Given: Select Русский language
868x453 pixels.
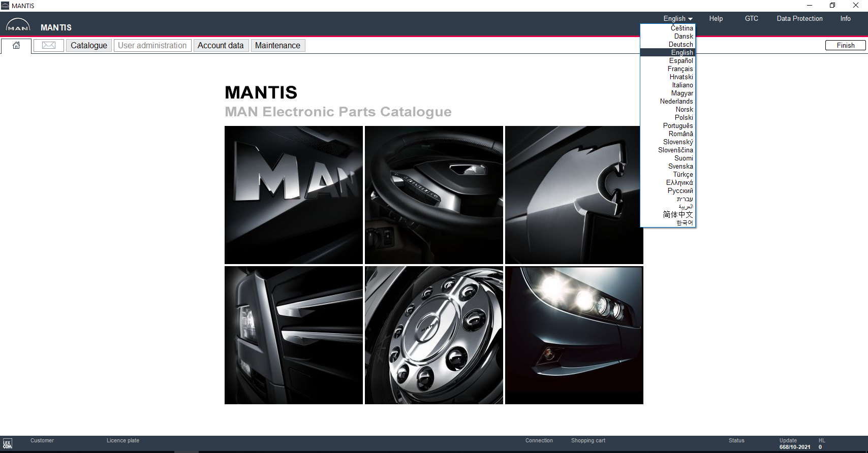Looking at the screenshot, I should pos(668,190).
